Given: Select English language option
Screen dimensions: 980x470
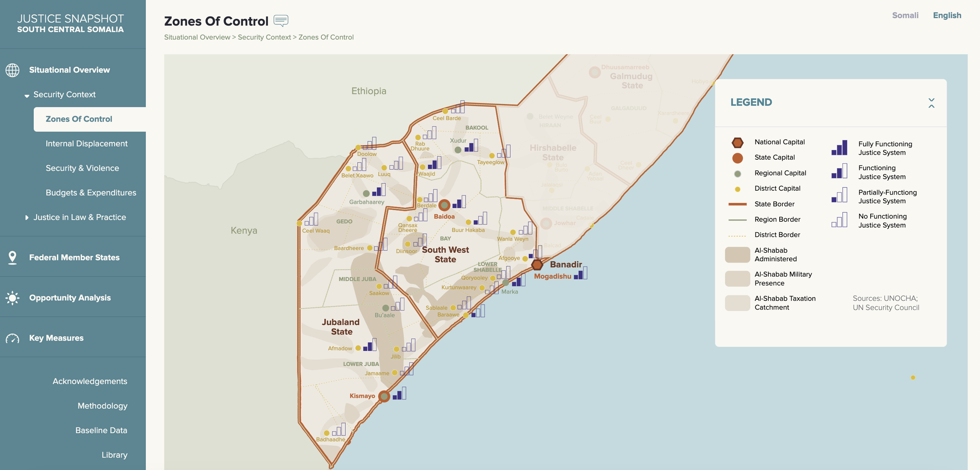Looking at the screenshot, I should (947, 16).
